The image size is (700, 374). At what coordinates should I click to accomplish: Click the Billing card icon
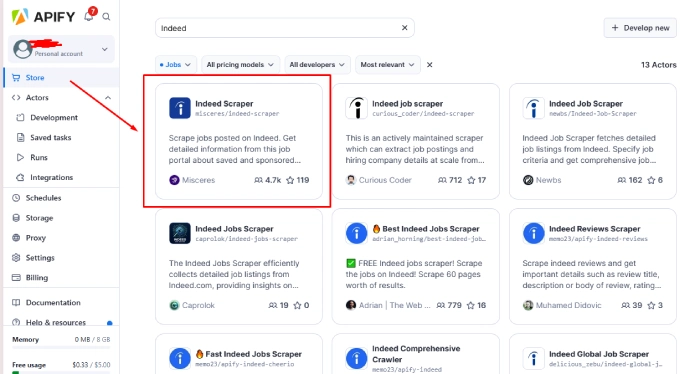coord(16,278)
